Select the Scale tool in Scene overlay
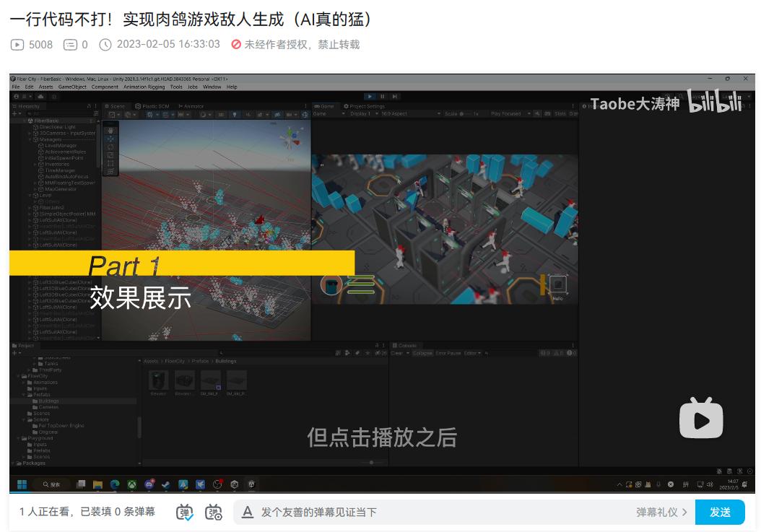This screenshot has width=761, height=532. click(110, 155)
